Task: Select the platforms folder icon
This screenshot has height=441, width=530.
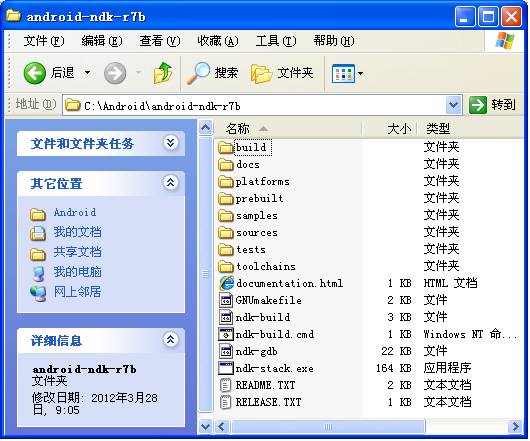Action: (x=226, y=181)
